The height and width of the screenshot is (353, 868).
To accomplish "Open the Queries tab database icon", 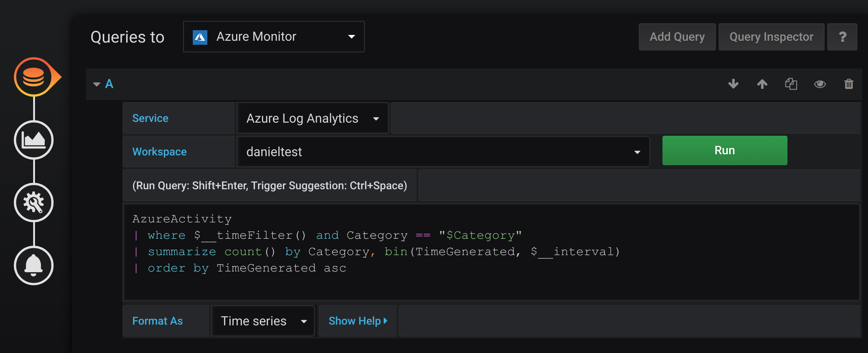I will tap(34, 77).
